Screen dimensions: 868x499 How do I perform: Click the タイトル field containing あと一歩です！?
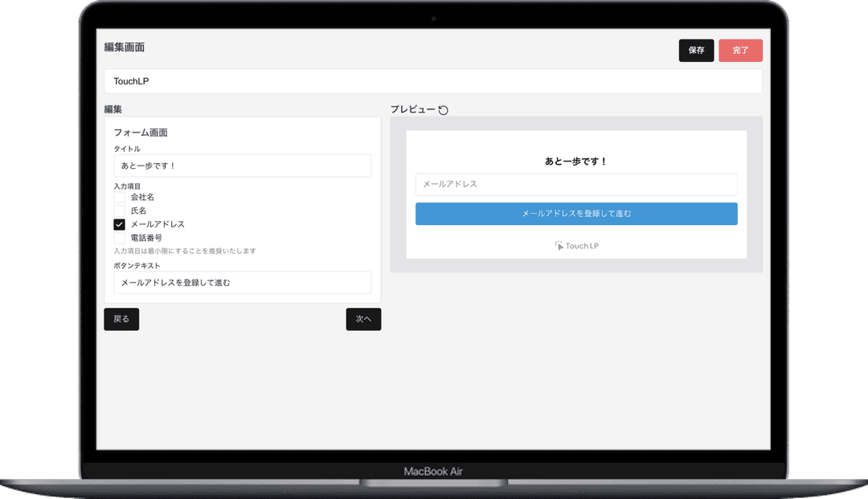click(242, 166)
